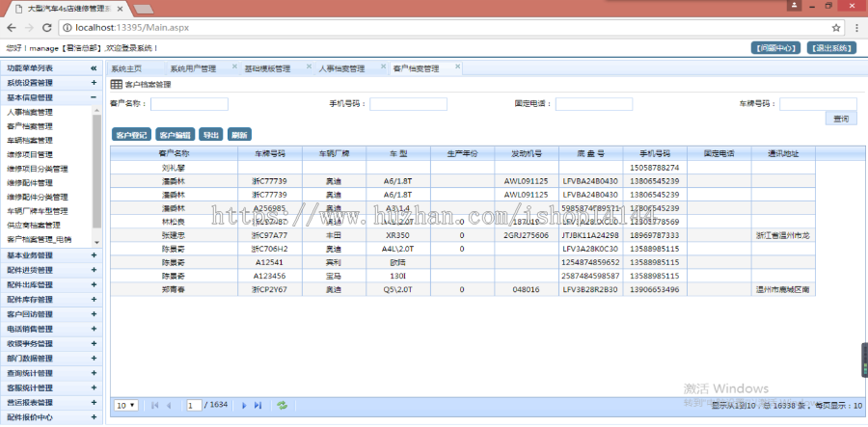868x427 pixels.
Task: Click the 客户名称 input field
Action: click(x=189, y=104)
